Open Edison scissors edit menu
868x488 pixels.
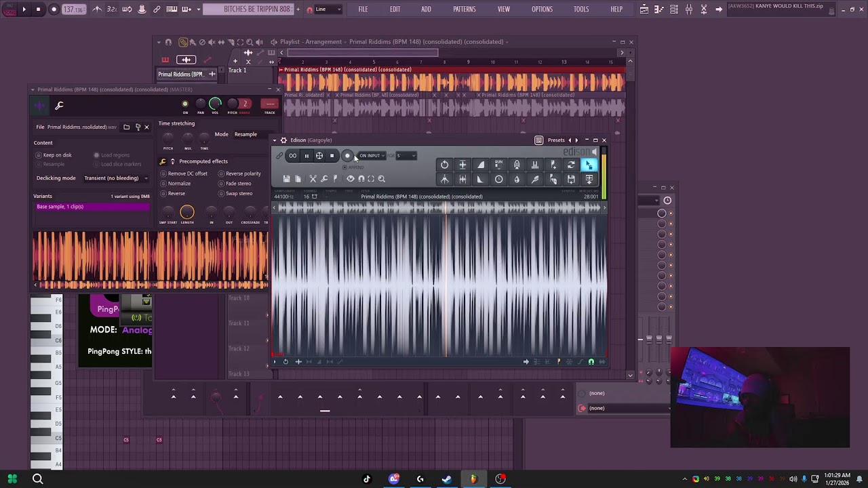[313, 179]
